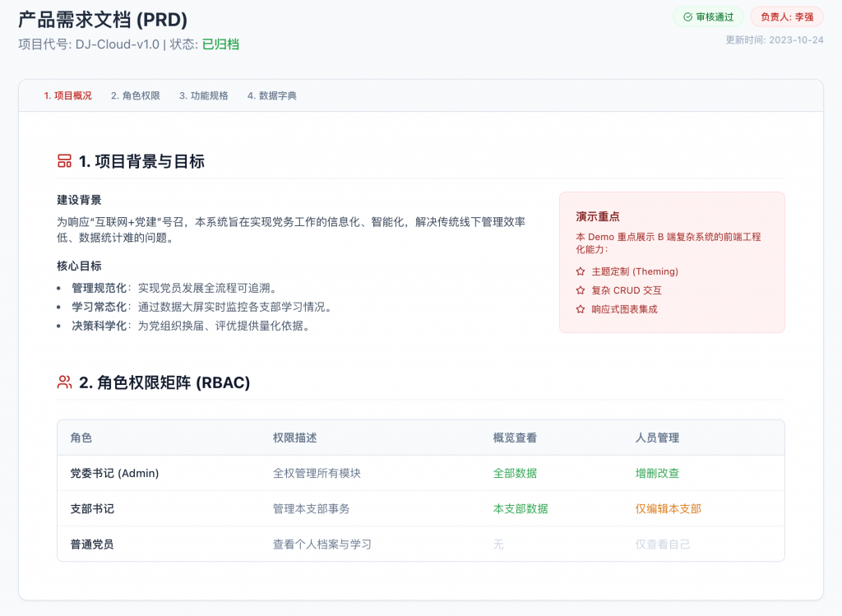Click the users icon beside 角色权限矩阵 heading

pos(64,382)
